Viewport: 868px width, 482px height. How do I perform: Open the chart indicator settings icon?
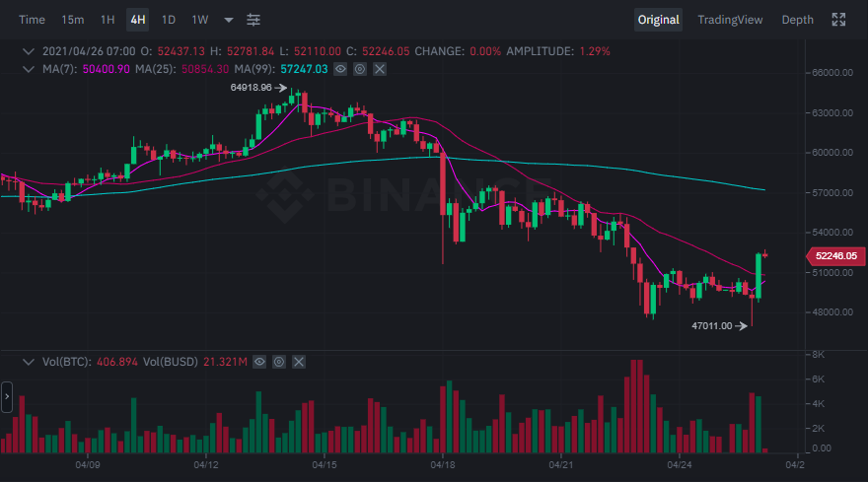253,20
